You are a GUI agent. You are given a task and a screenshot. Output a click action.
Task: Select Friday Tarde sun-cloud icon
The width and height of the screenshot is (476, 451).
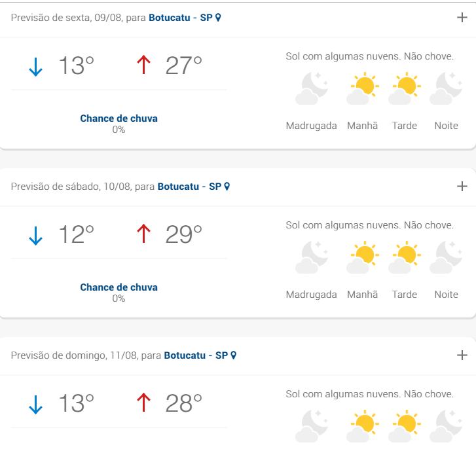pos(405,88)
